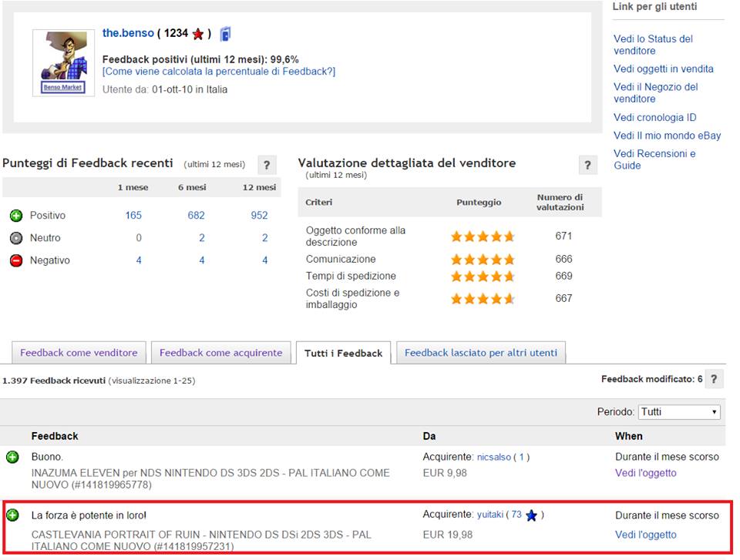Click 952 positive feedback for 12 mesi

(259, 216)
